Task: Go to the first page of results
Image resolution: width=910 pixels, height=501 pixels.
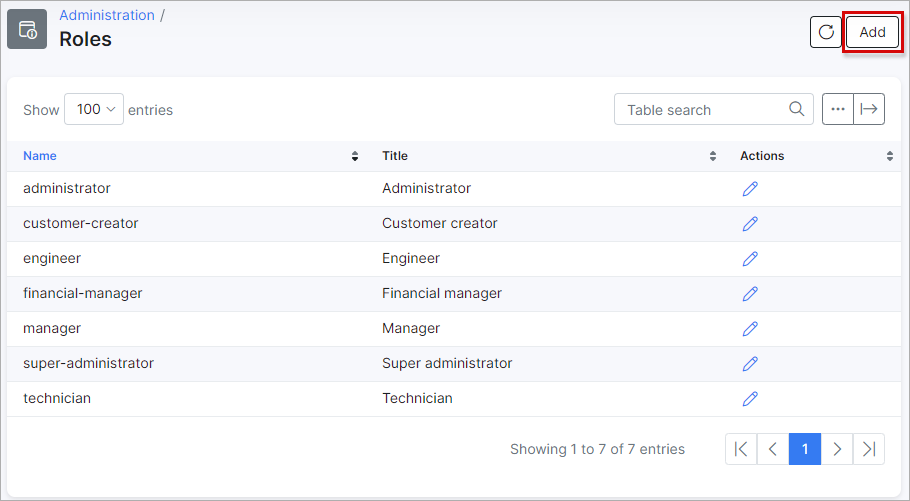Action: pyautogui.click(x=741, y=449)
